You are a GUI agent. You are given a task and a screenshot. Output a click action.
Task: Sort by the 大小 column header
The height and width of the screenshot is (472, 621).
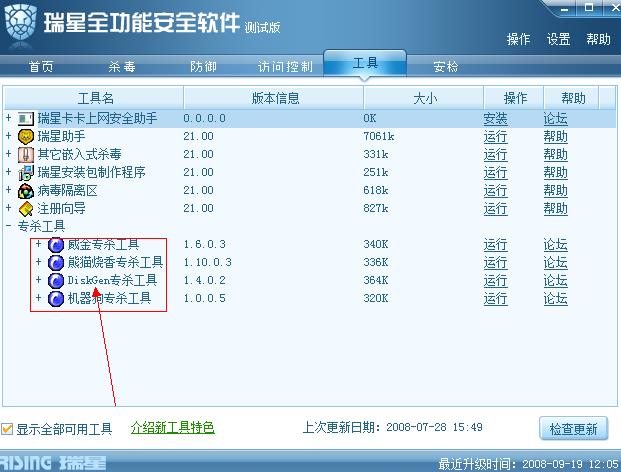tap(424, 98)
